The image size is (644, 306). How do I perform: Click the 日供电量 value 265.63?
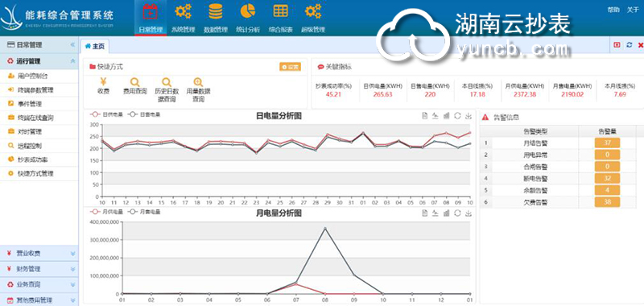383,94
